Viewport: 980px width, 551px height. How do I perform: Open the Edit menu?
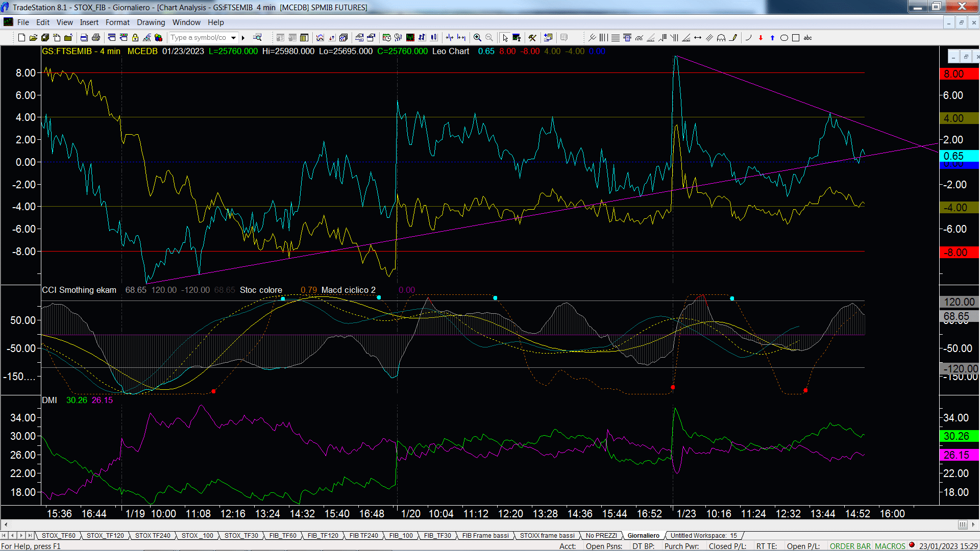pos(43,22)
